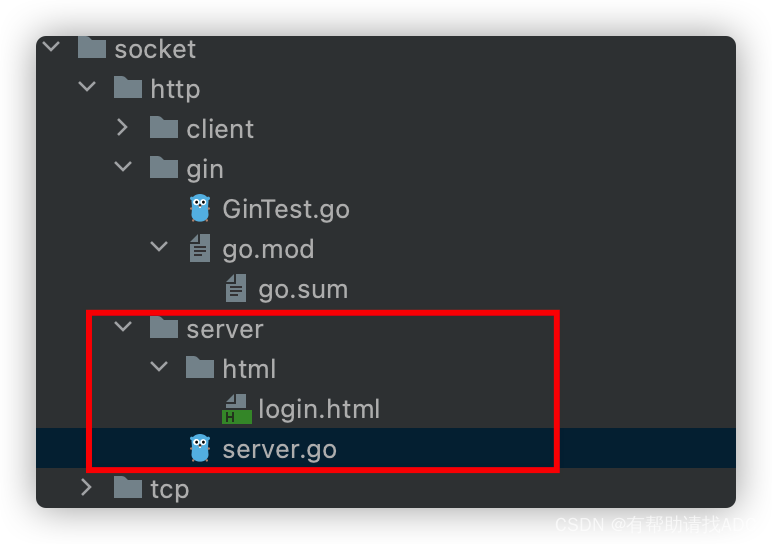Collapse the go.mod nested file chevron
The height and width of the screenshot is (544, 772).
[x=159, y=246]
